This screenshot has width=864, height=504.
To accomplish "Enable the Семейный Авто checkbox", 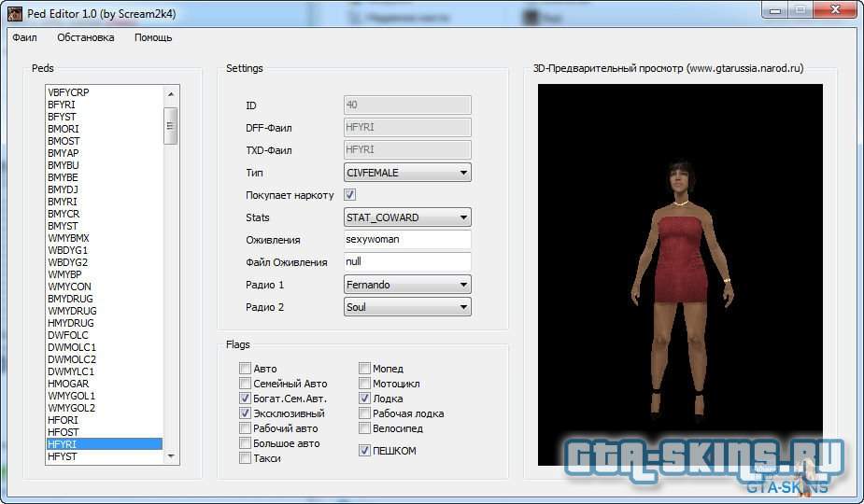I will click(x=246, y=383).
